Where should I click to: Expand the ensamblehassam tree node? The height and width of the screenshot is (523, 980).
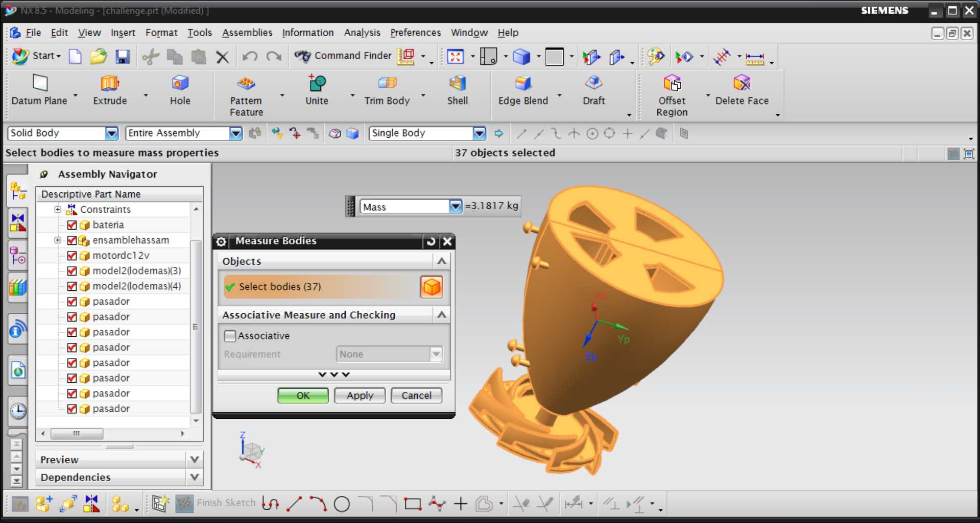[58, 240]
